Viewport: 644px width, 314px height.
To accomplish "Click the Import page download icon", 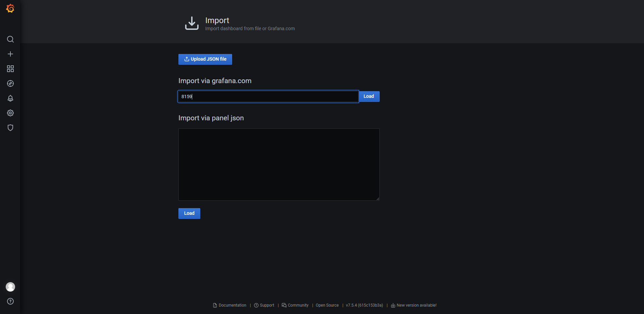I will (x=192, y=23).
